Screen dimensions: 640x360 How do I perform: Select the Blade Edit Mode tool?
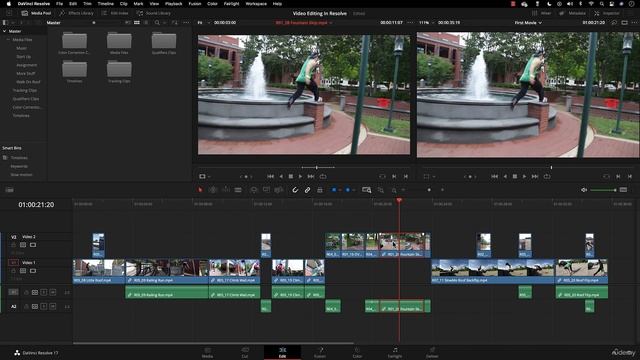(x=238, y=190)
